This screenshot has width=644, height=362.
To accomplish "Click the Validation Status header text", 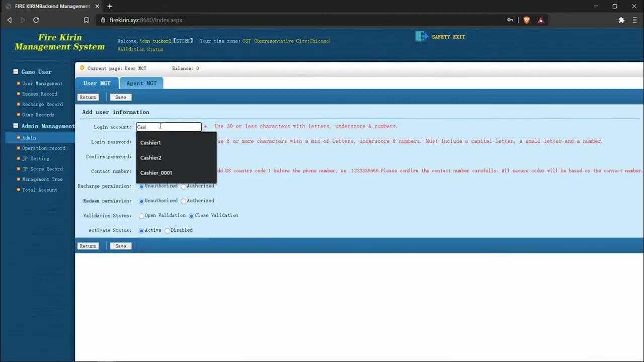I will (140, 49).
